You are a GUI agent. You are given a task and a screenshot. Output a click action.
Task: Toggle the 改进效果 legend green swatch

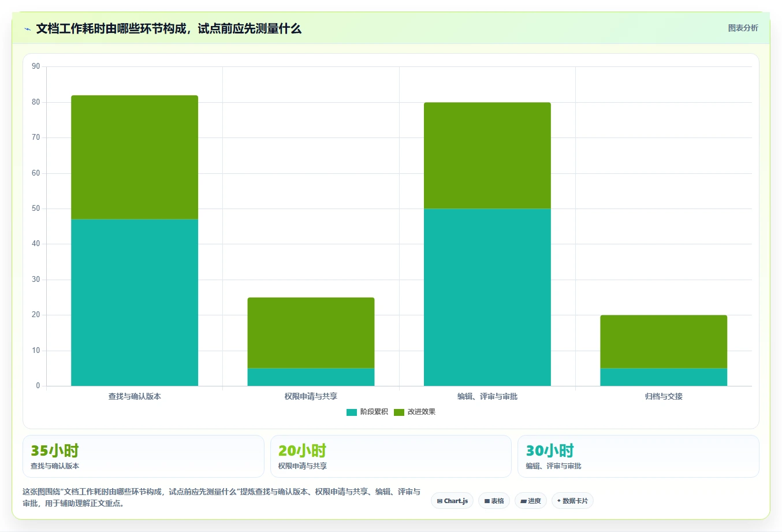(x=399, y=412)
